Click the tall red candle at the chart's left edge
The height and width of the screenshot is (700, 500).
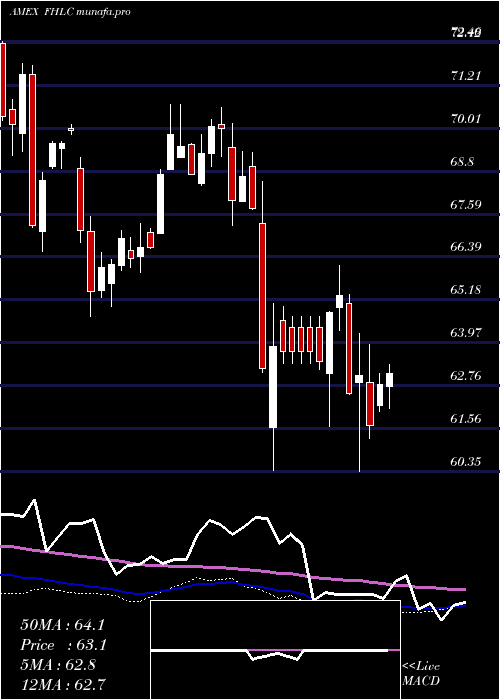pos(3,80)
